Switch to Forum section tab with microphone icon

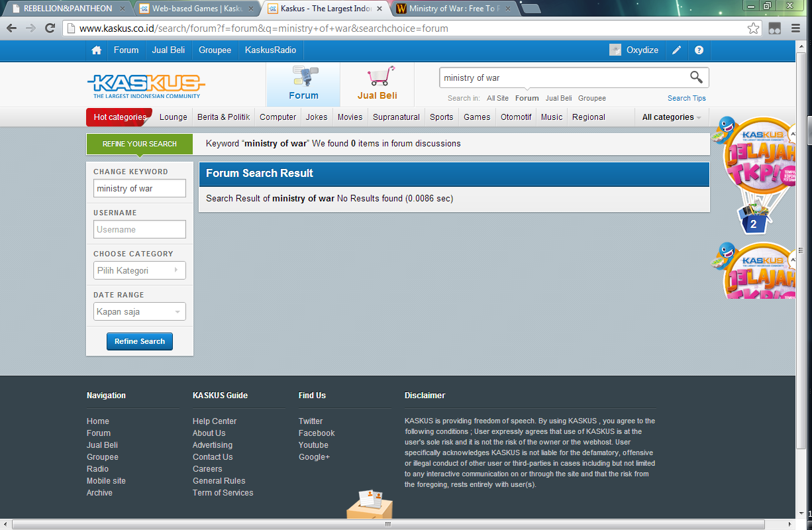pos(303,85)
